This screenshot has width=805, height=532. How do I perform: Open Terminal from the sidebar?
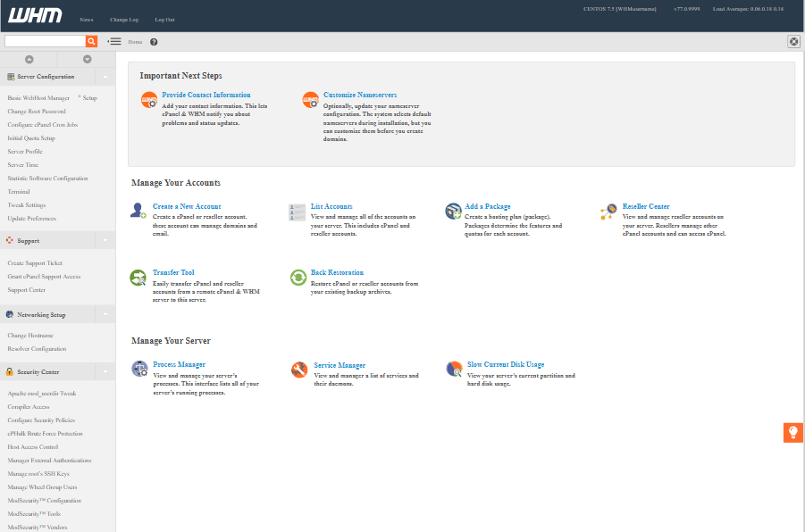[x=19, y=191]
